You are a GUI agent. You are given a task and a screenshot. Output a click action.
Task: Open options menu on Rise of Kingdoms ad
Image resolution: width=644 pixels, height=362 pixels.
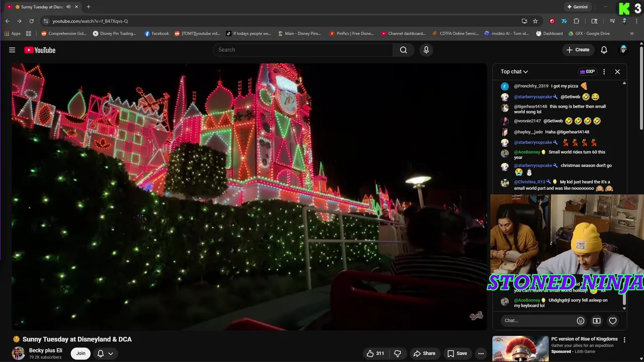click(624, 340)
